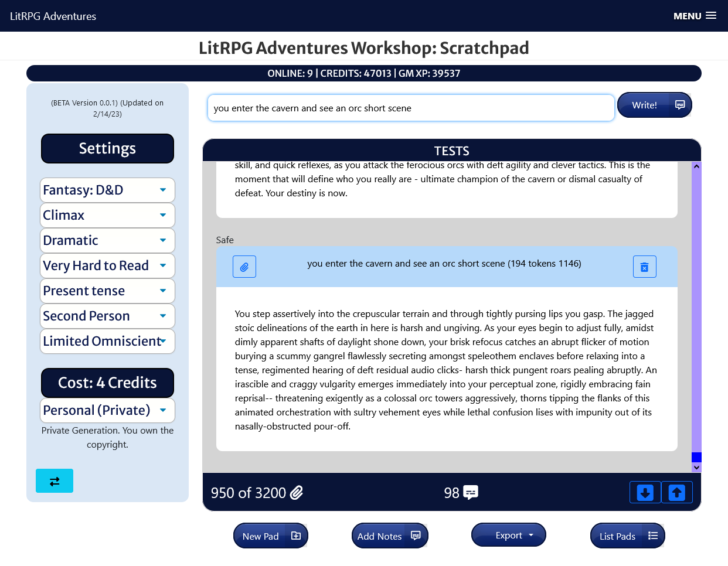The width and height of the screenshot is (728, 566).
Task: Click the 'Safe' label above the card
Action: (224, 240)
